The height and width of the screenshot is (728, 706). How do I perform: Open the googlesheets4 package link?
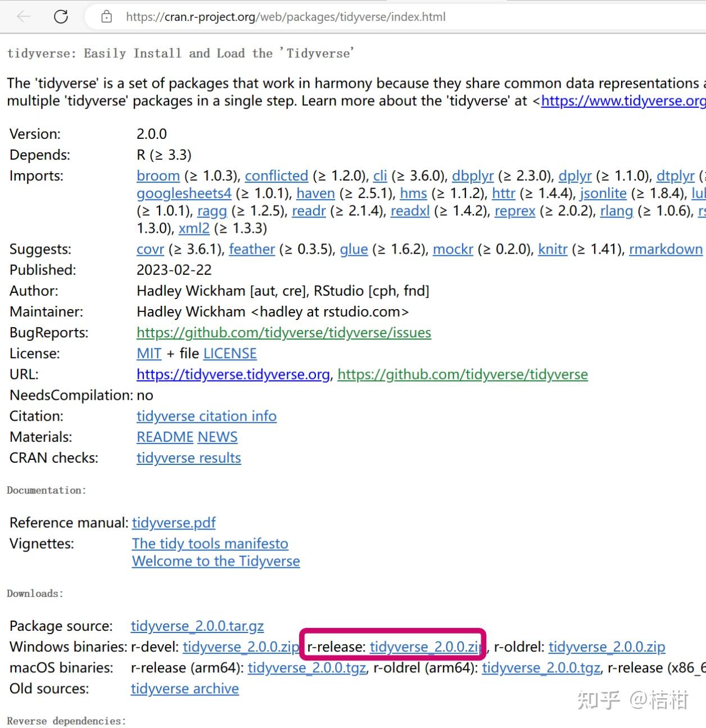coord(184,193)
